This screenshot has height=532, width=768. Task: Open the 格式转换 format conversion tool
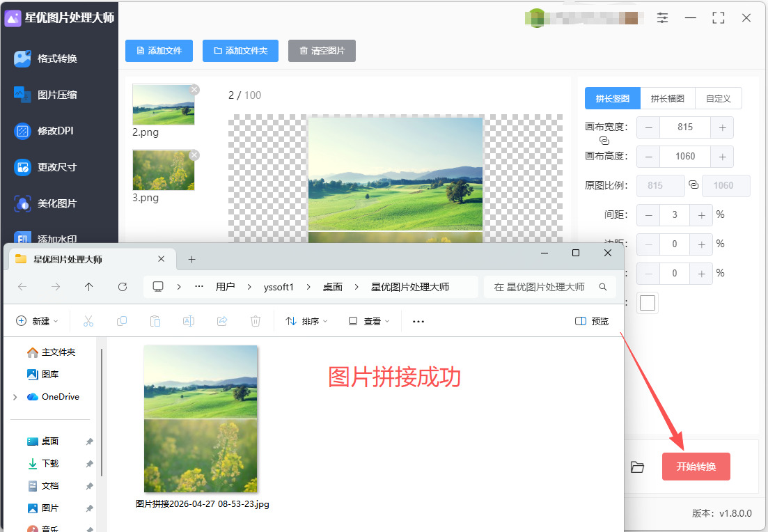click(45, 58)
